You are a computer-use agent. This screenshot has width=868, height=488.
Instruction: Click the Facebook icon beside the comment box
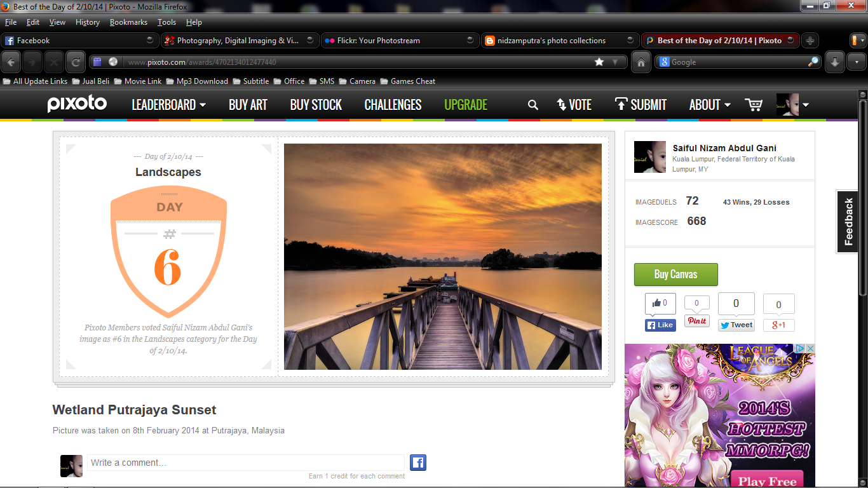coord(417,462)
